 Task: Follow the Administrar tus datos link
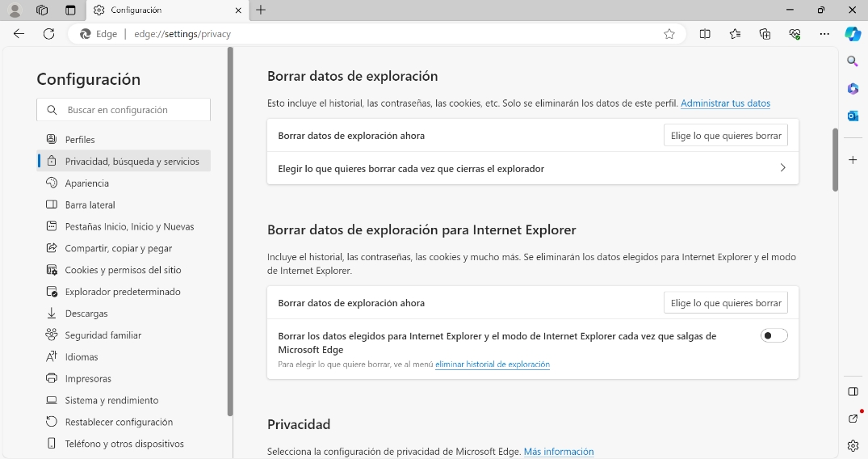pyautogui.click(x=725, y=103)
